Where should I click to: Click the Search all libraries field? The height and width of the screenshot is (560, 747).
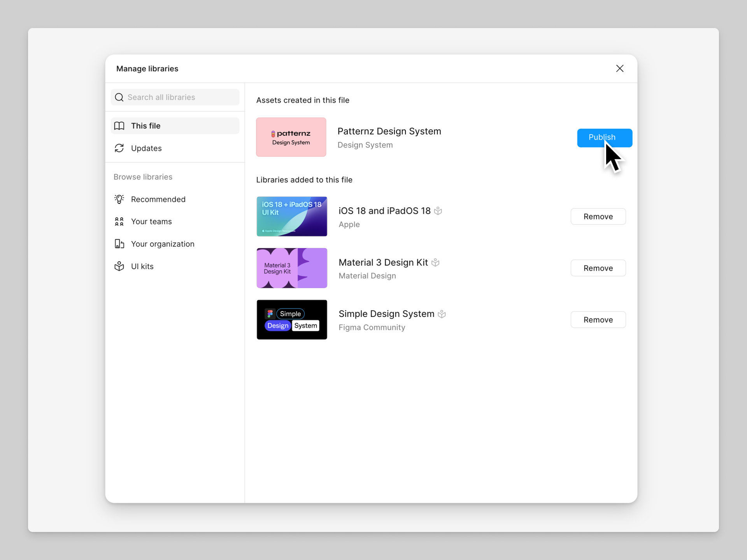(x=175, y=97)
